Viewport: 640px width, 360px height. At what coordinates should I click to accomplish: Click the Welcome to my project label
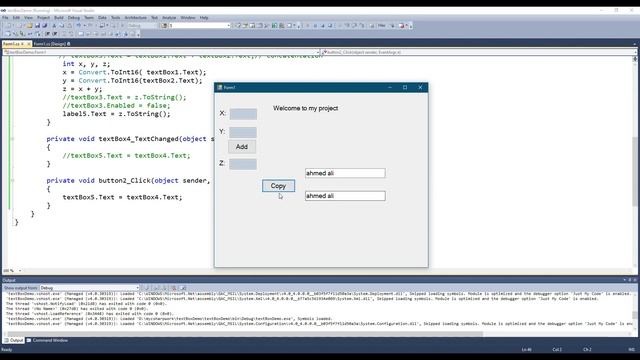pyautogui.click(x=305, y=108)
